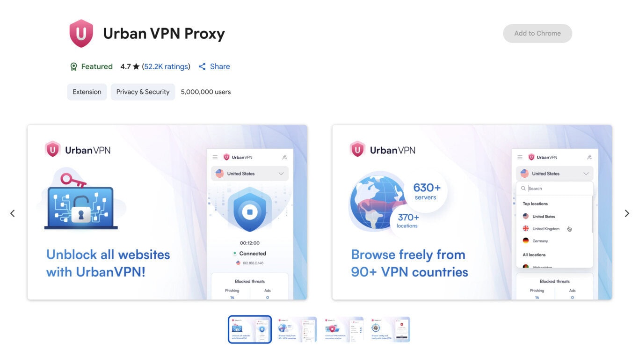The image size is (639, 364).
Task: Click the Add to Chrome button
Action: pos(537,33)
